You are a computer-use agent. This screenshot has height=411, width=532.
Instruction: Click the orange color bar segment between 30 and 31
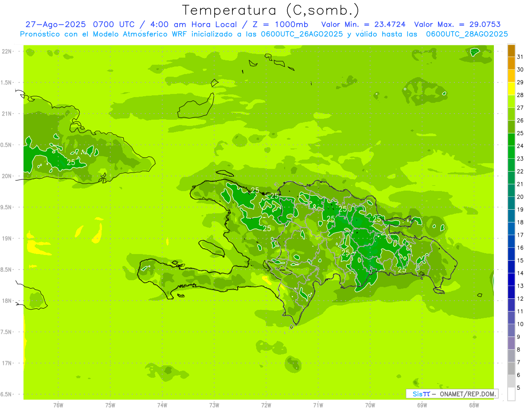511,63
